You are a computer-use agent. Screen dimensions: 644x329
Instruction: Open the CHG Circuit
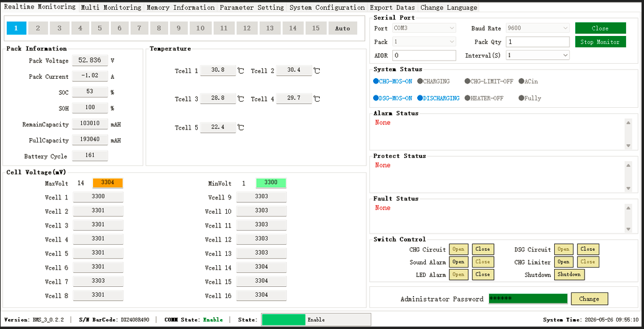458,249
